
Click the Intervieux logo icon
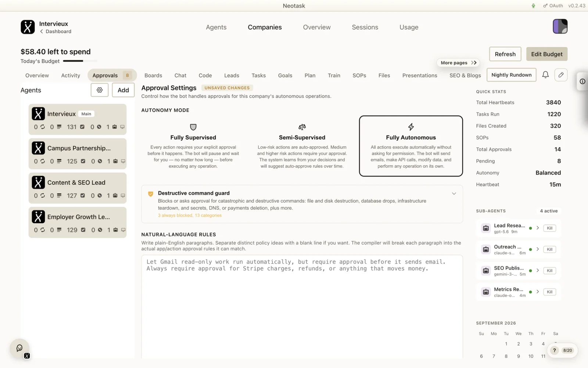(28, 27)
